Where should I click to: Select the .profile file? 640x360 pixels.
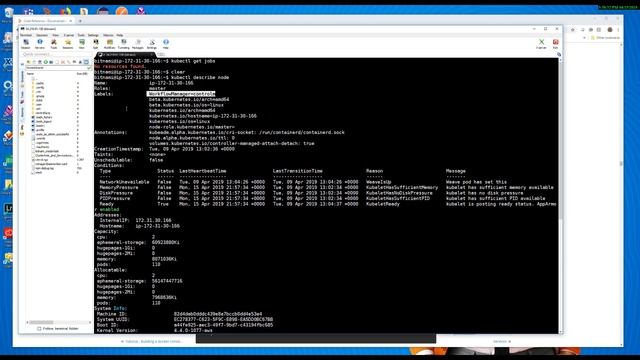[40, 130]
